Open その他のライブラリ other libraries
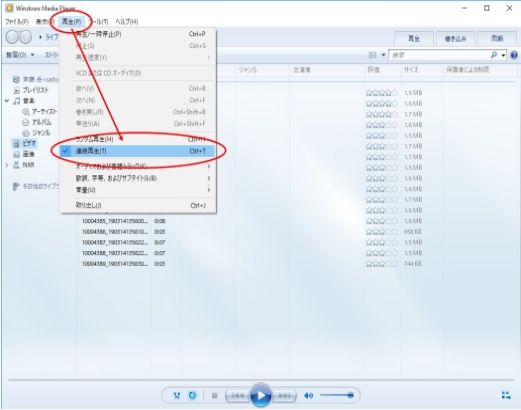The height and width of the screenshot is (410, 521). pos(36,186)
